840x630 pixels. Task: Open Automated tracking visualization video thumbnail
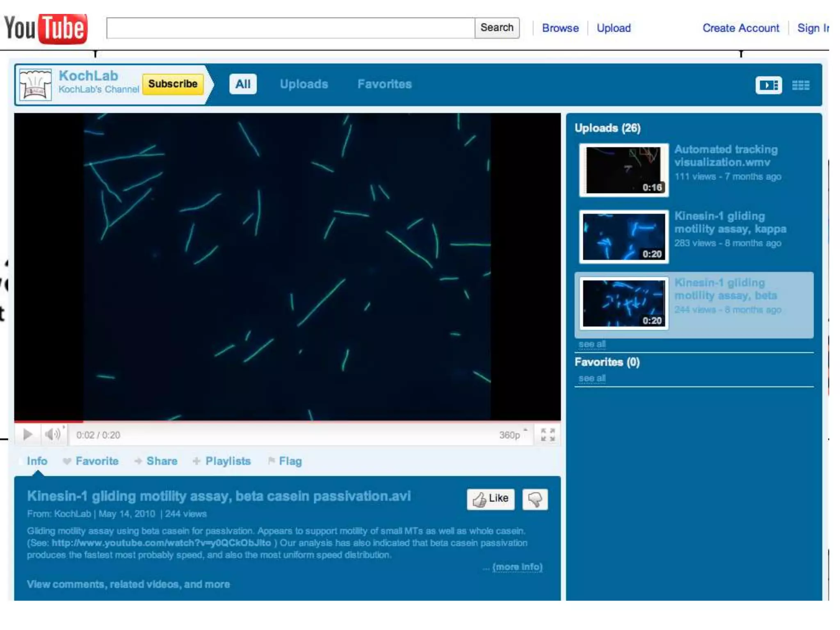pyautogui.click(x=623, y=170)
